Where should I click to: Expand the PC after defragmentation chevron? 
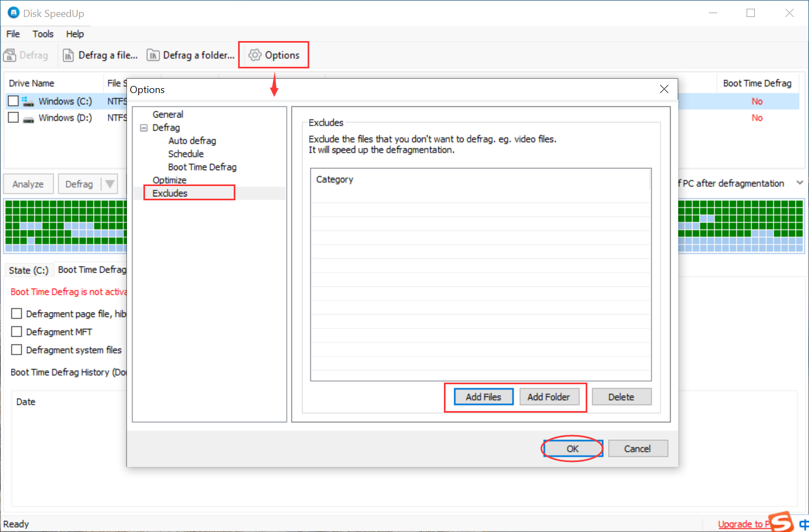[800, 183]
